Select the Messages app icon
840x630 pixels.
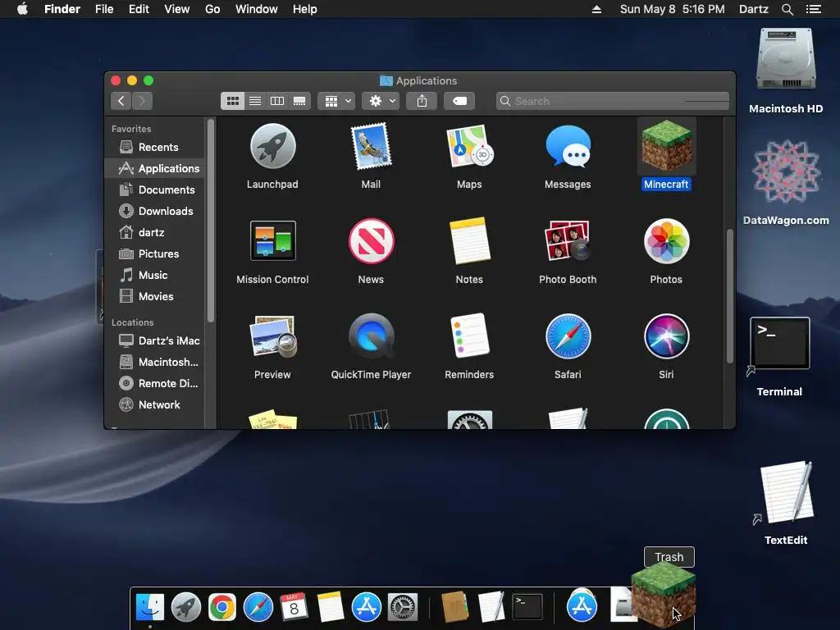click(568, 146)
